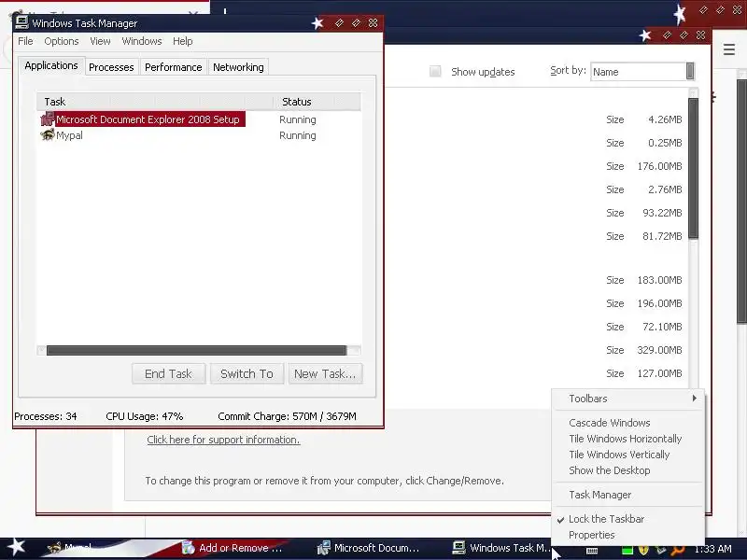Viewport: 747px width, 560px height.
Task: Open the Options menu in Task Manager
Action: (62, 41)
